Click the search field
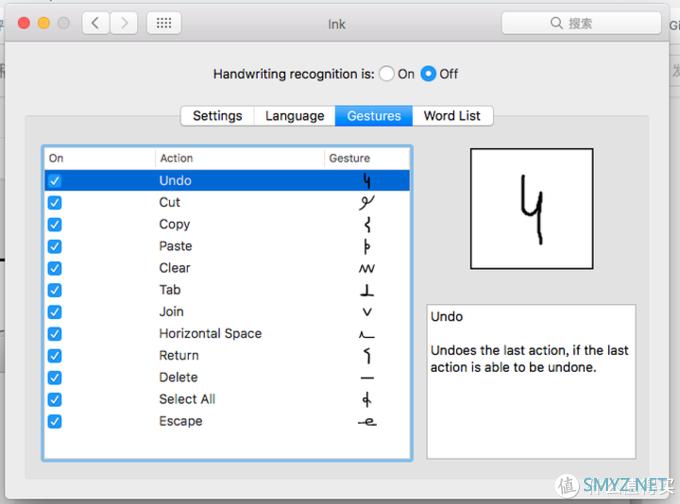This screenshot has width=680, height=504. [x=581, y=23]
